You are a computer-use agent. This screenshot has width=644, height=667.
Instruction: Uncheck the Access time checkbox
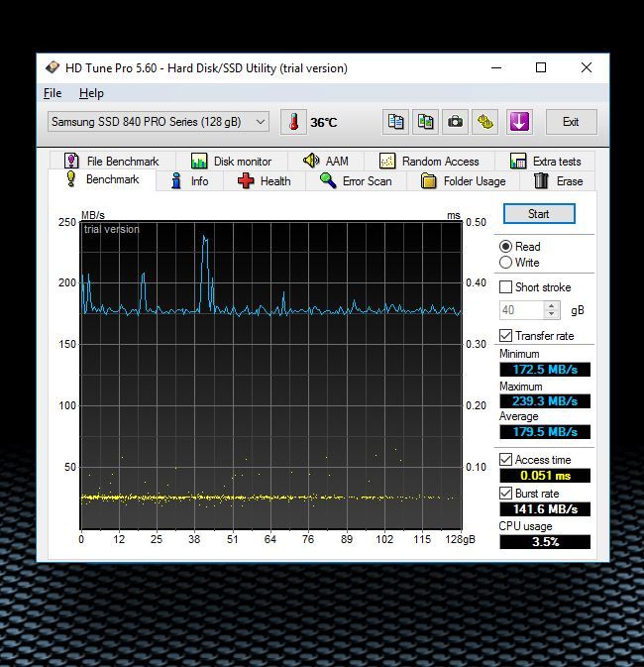coord(505,460)
